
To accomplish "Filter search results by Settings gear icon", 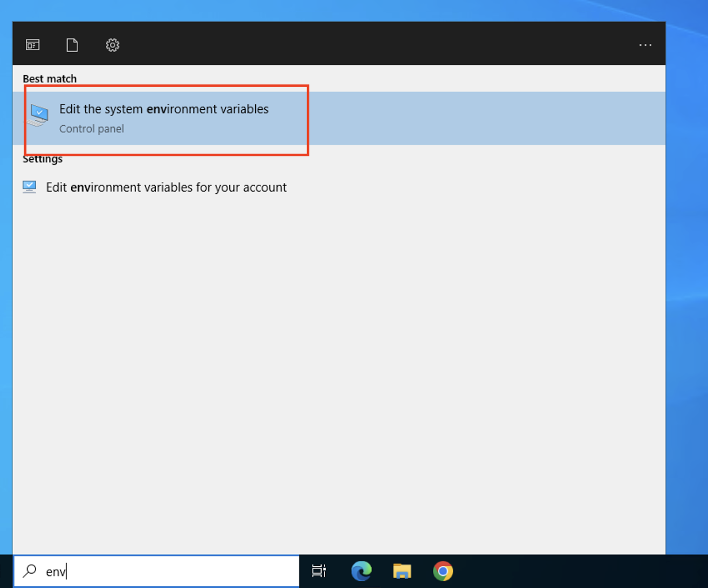I will tap(112, 45).
